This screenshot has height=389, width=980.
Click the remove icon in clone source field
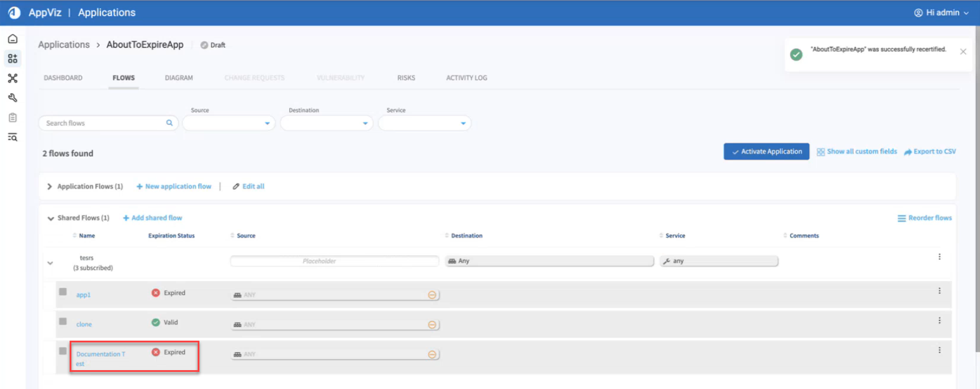point(432,325)
